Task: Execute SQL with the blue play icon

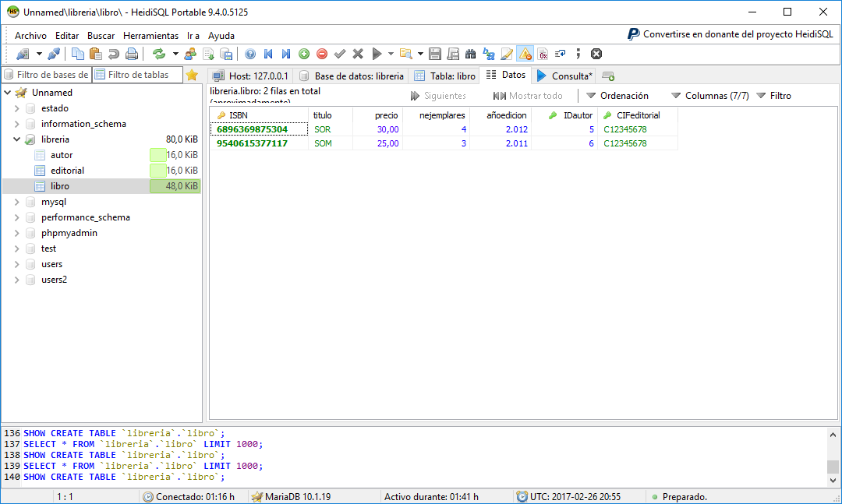Action: pyautogui.click(x=376, y=53)
